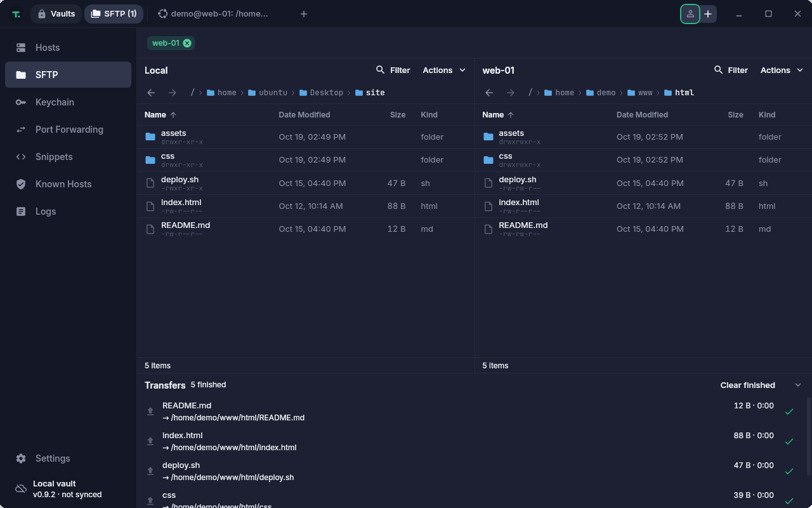Open Filter in the web-01 pane
Image resolution: width=812 pixels, height=508 pixels.
click(x=731, y=70)
